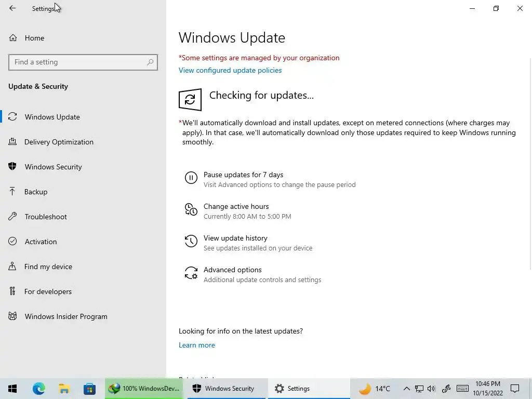Click the Find my device person icon

[12, 266]
